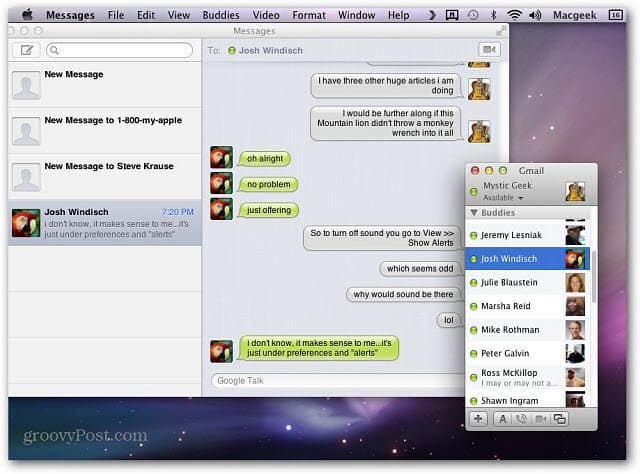Open the Video menu
640x474 pixels.
[266, 15]
